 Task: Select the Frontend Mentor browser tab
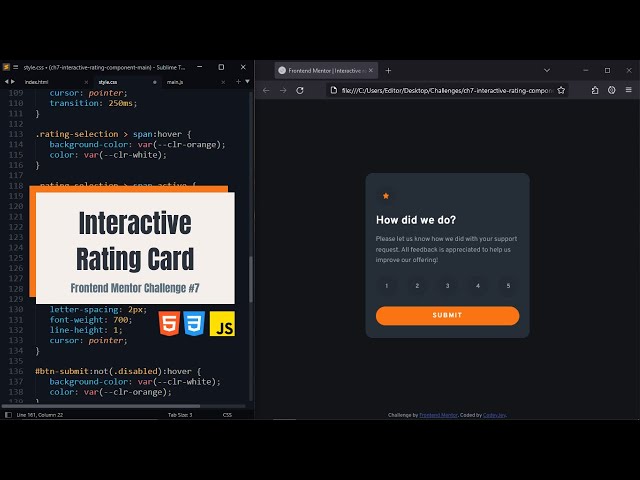(x=325, y=71)
